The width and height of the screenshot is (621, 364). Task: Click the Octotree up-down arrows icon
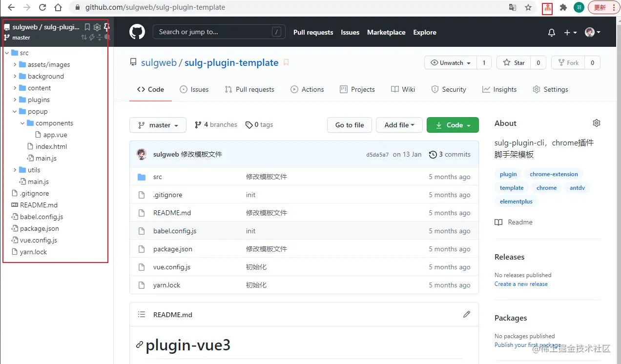[84, 37]
